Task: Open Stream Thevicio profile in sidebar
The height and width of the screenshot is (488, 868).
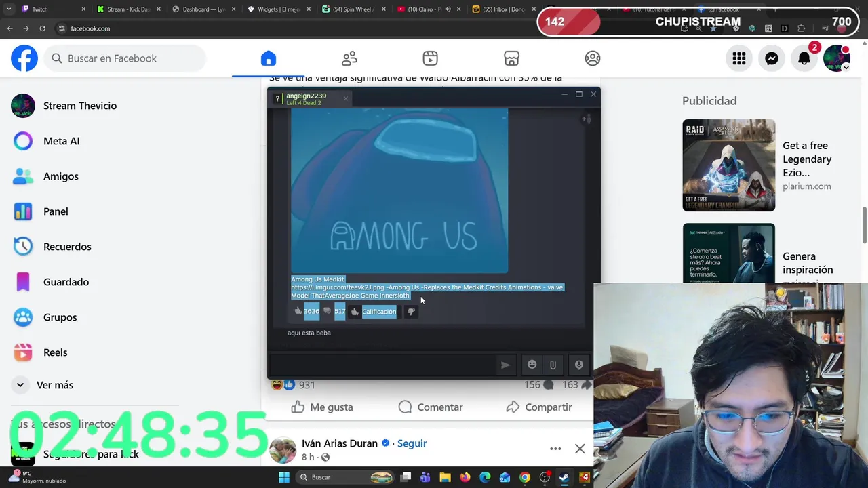Action: click(80, 106)
